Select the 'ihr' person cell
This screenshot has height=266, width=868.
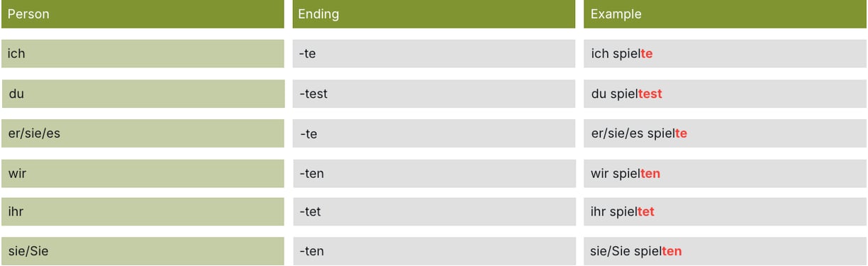coord(143,211)
